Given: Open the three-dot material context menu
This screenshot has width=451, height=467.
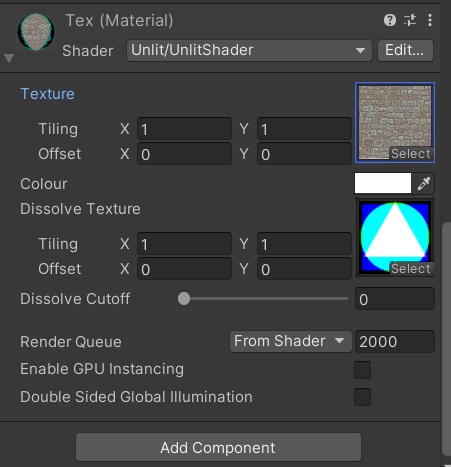Looking at the screenshot, I should (x=430, y=20).
